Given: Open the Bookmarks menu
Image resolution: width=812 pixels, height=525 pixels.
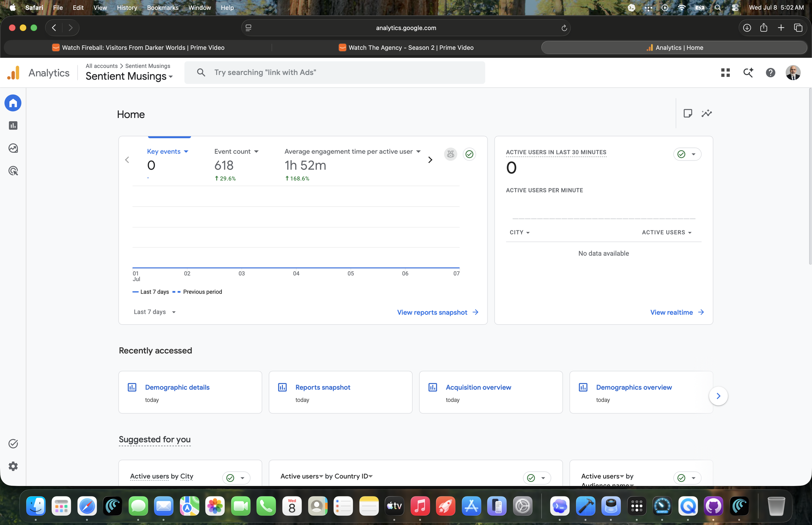Looking at the screenshot, I should [162, 7].
